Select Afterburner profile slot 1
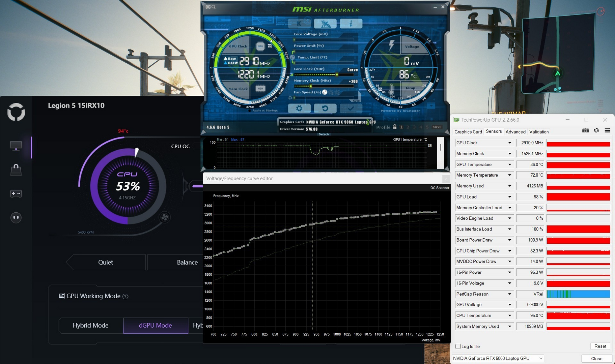615x364 pixels. (401, 127)
